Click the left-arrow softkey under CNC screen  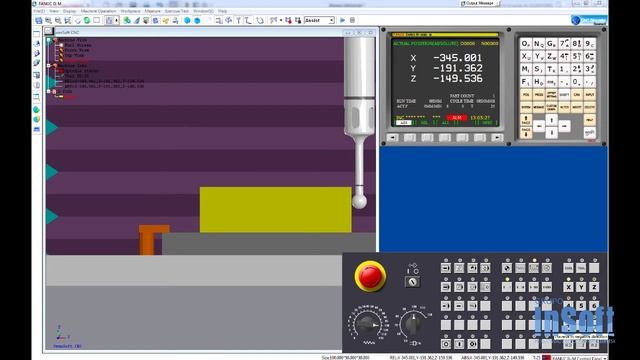pos(392,138)
